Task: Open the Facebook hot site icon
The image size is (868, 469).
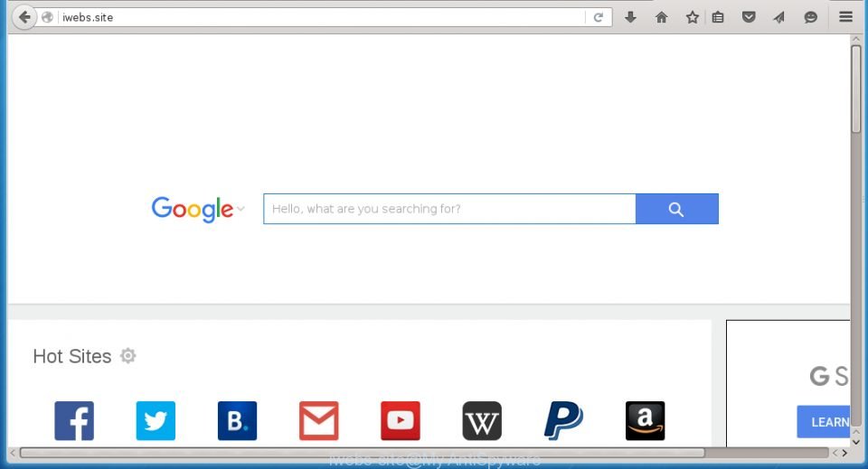Action: (x=74, y=421)
